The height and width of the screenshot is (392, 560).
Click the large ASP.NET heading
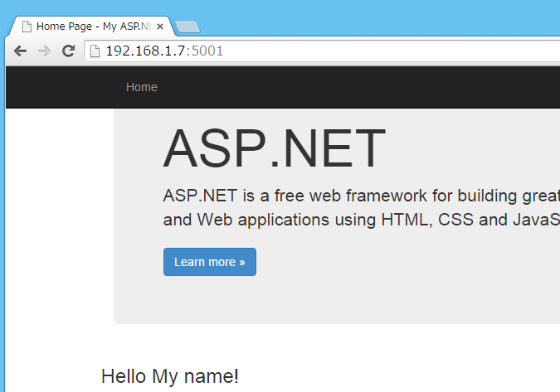(275, 148)
